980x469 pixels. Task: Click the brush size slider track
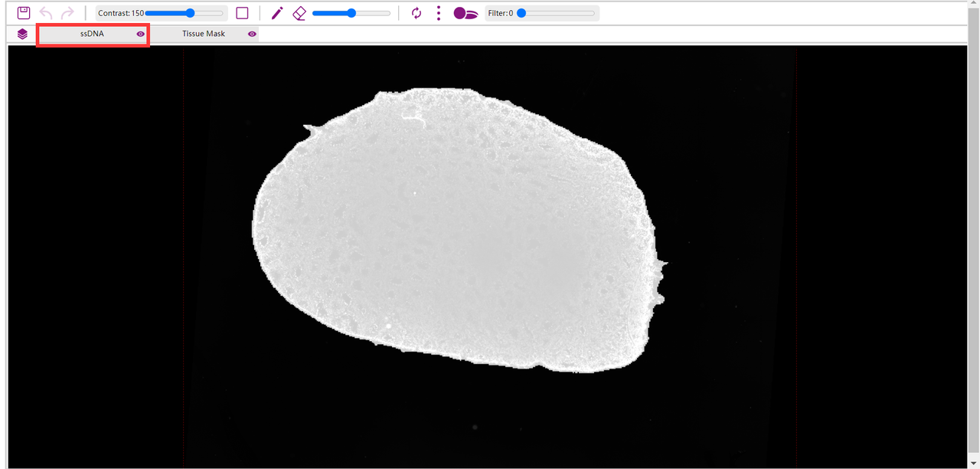click(x=351, y=13)
